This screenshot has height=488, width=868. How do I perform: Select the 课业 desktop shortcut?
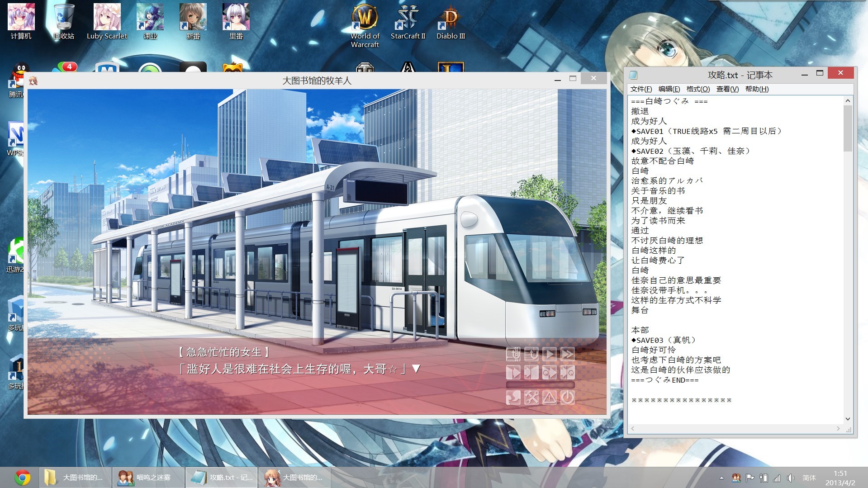coord(150,21)
